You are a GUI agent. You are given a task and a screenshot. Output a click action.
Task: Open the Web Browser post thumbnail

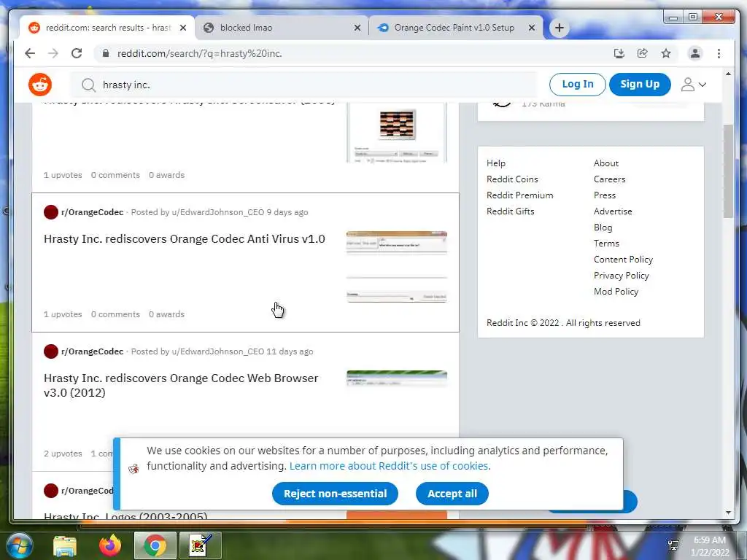point(396,378)
